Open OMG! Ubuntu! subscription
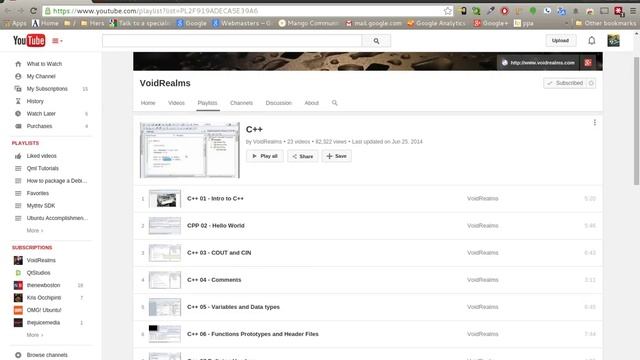 click(44, 310)
